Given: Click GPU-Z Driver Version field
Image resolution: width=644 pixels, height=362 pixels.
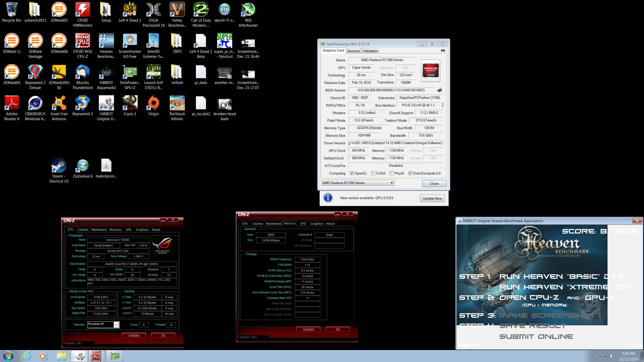Looking at the screenshot, I should pos(396,143).
